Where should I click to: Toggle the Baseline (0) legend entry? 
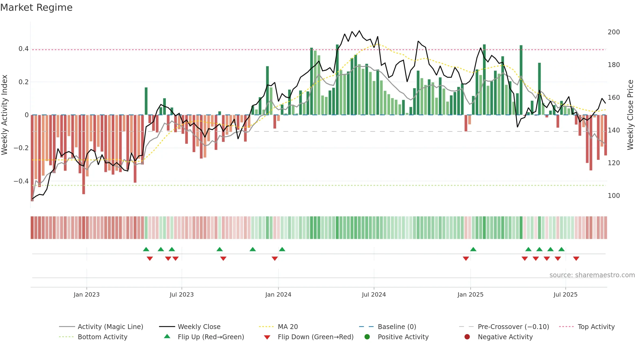click(x=387, y=327)
